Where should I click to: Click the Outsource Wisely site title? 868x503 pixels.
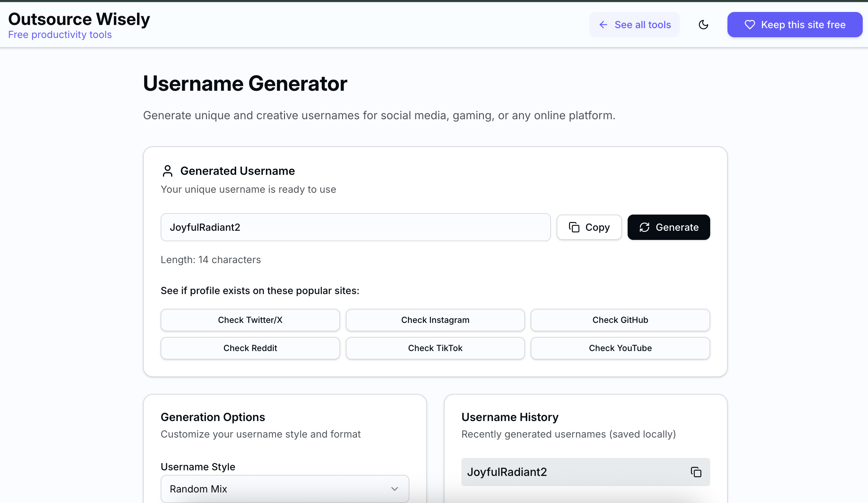[x=79, y=19]
